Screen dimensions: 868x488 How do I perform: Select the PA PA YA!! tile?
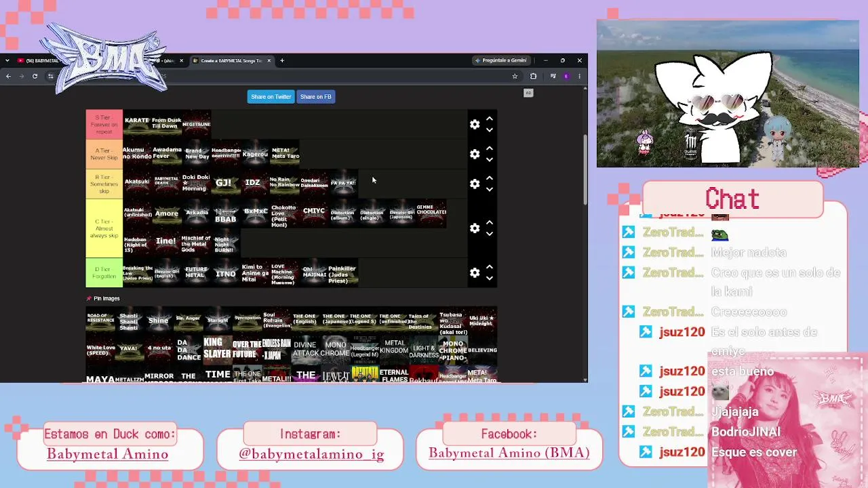coord(343,184)
